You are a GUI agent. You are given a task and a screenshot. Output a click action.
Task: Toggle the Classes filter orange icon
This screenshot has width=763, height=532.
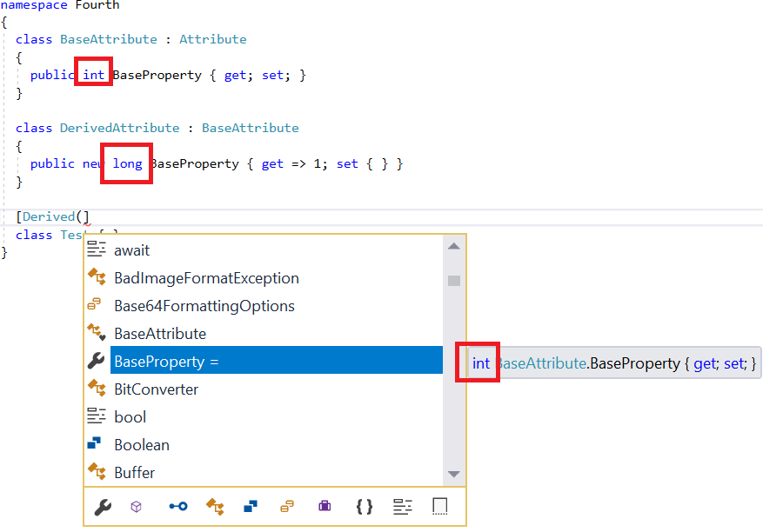215,507
